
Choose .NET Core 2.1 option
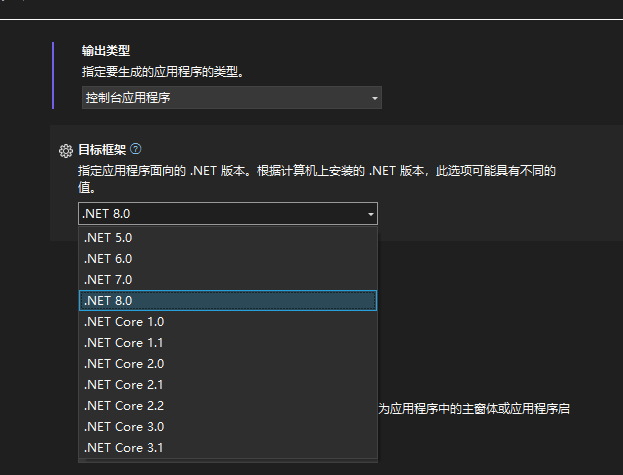[228, 385]
